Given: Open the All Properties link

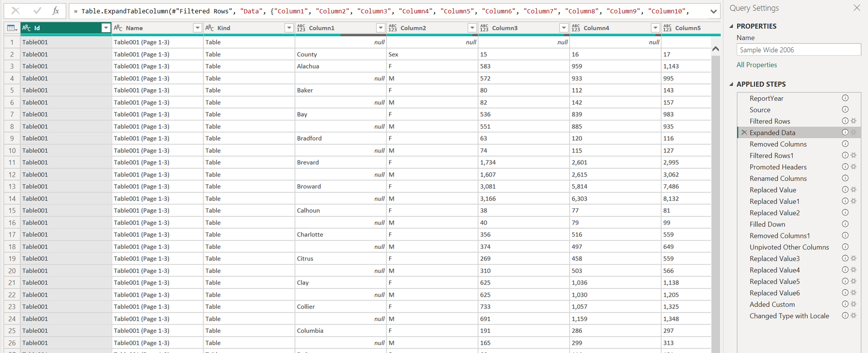Looking at the screenshot, I should click(x=757, y=65).
